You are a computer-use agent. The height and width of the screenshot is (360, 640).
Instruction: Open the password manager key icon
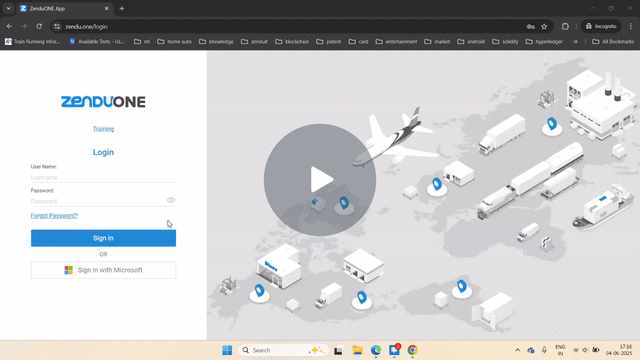point(531,27)
